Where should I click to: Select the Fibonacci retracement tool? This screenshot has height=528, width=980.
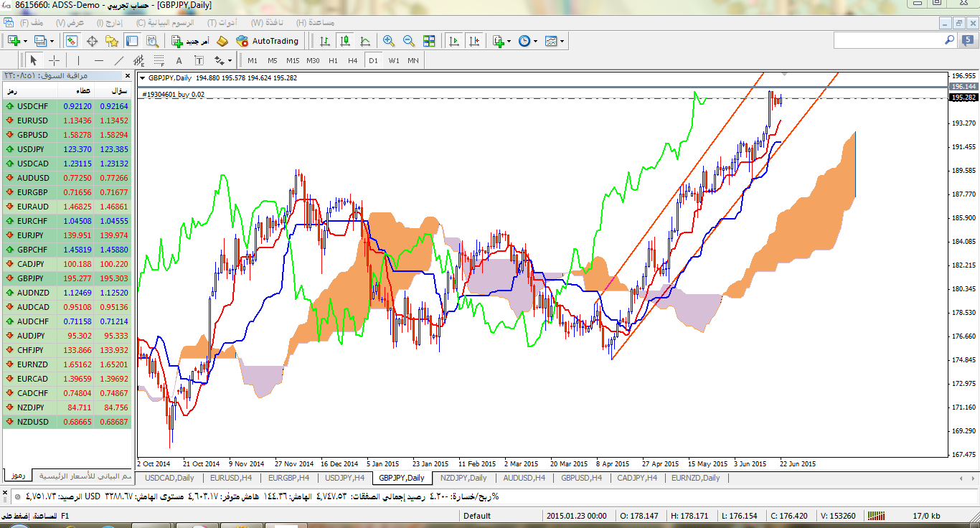[159, 60]
